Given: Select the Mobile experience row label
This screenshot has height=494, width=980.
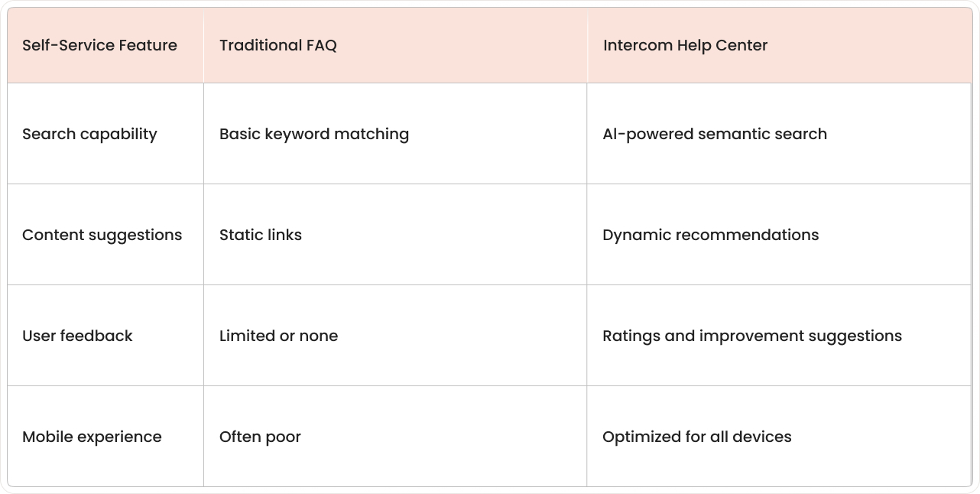Looking at the screenshot, I should pos(105,437).
